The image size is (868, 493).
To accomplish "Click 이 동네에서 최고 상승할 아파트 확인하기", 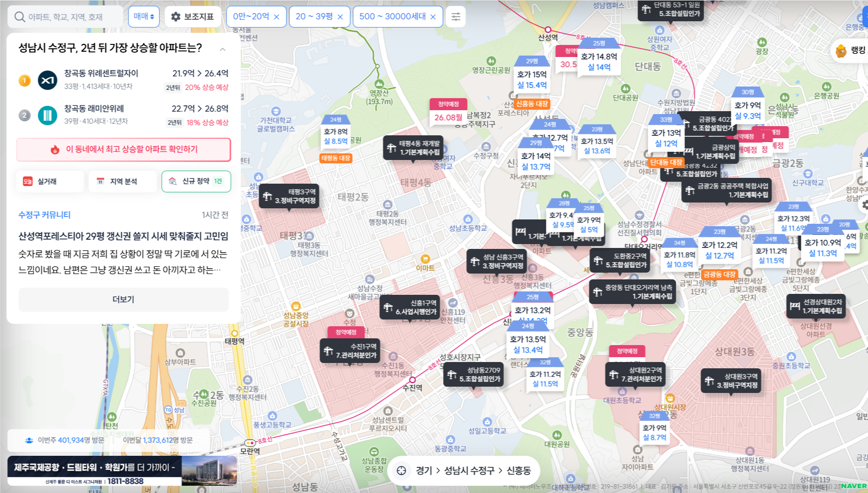I will [x=124, y=149].
